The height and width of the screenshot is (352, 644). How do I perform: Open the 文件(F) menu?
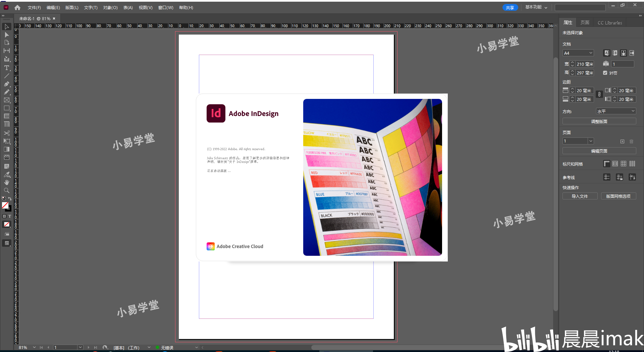click(x=34, y=7)
